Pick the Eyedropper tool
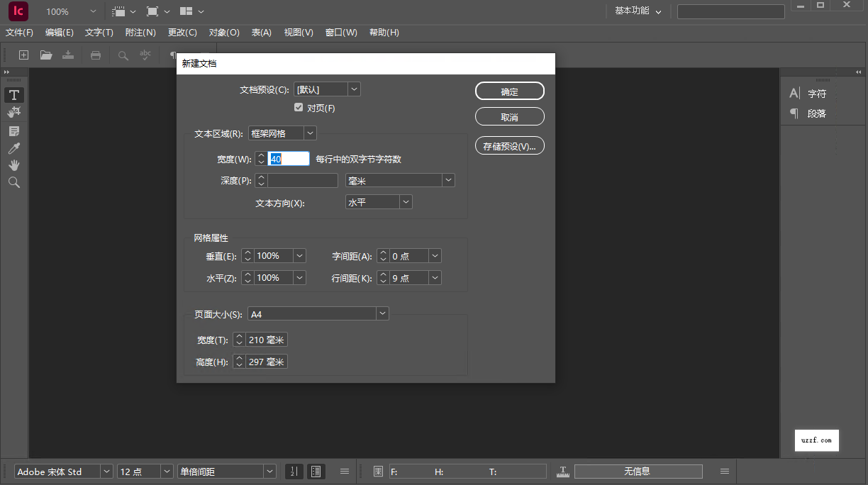This screenshot has height=485, width=868. pos(13,148)
